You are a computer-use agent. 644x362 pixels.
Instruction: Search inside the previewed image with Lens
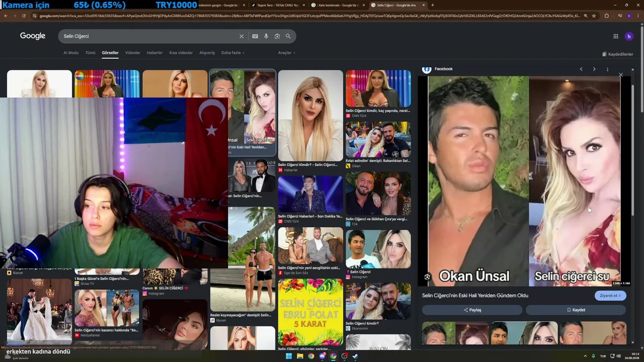point(427,277)
